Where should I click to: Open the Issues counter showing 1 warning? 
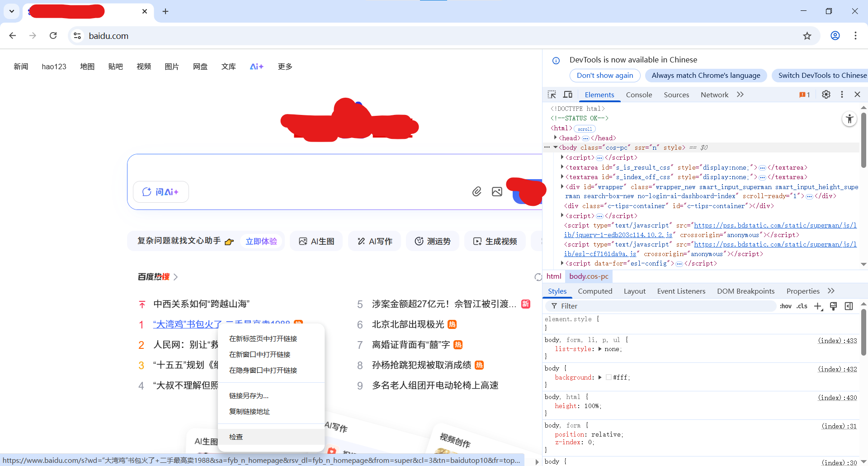coord(804,95)
